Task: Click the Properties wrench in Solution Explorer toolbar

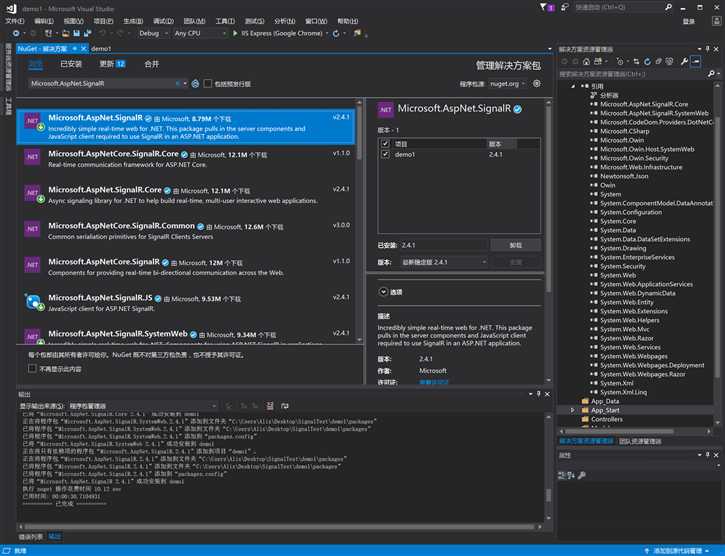Action: click(684, 62)
